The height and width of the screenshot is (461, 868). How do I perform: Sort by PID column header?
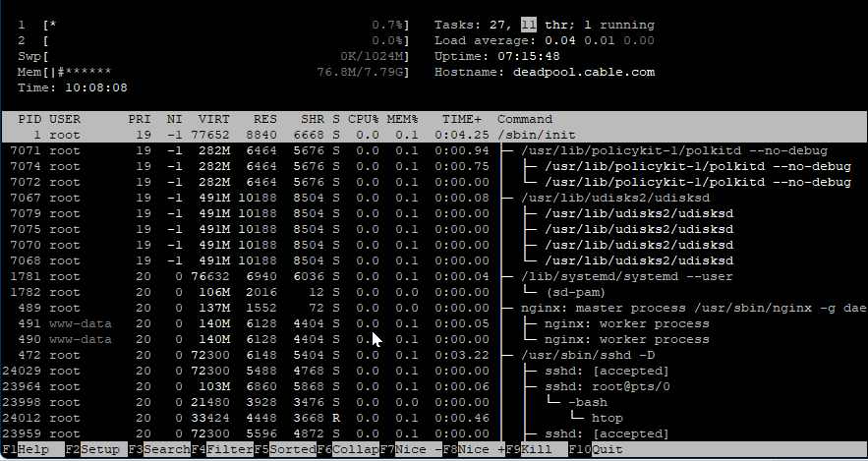[x=29, y=119]
